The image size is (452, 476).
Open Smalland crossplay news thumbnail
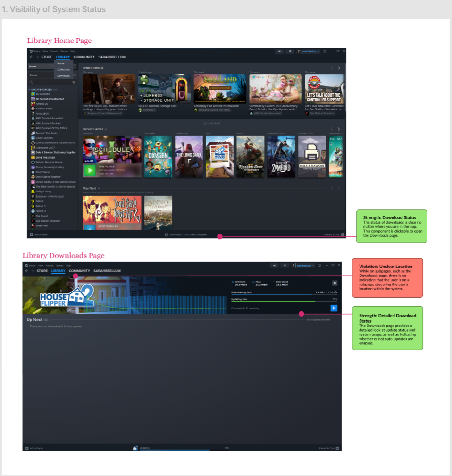[x=220, y=89]
